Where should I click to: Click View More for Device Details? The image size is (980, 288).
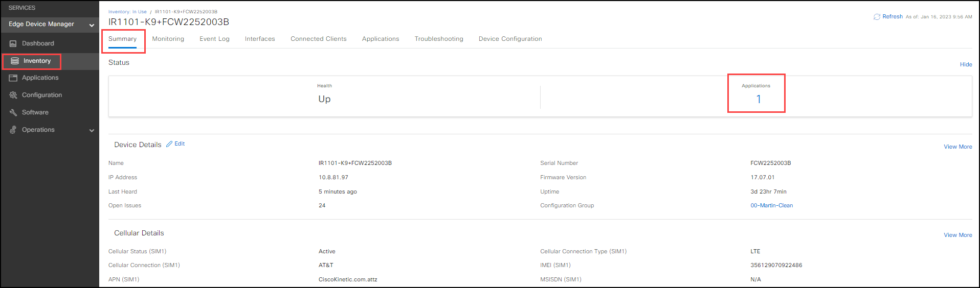[x=957, y=147]
